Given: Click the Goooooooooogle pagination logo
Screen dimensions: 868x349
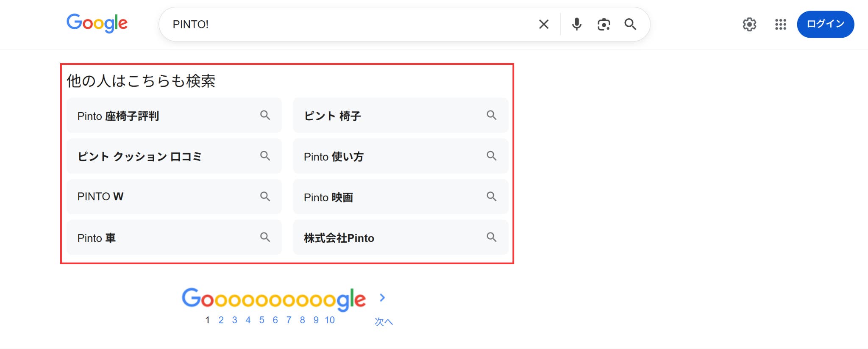Looking at the screenshot, I should pyautogui.click(x=274, y=299).
